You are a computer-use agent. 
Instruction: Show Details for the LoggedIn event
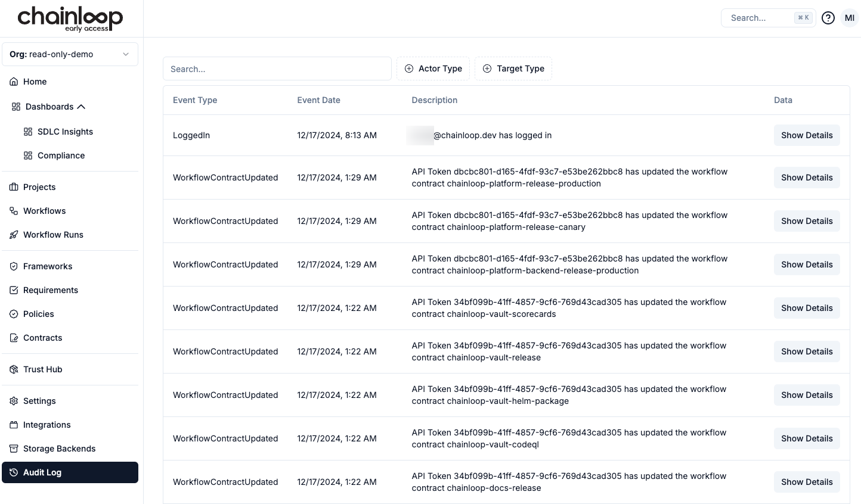pyautogui.click(x=806, y=135)
